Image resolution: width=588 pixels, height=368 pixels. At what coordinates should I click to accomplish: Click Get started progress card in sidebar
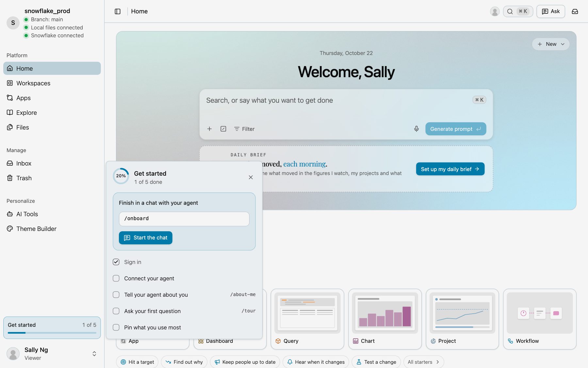[x=52, y=327]
